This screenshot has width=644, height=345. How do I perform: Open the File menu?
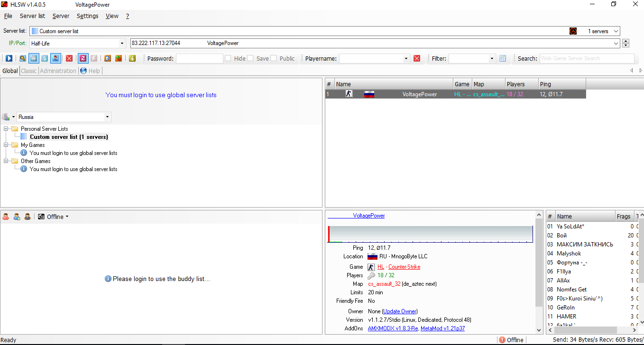pyautogui.click(x=8, y=16)
